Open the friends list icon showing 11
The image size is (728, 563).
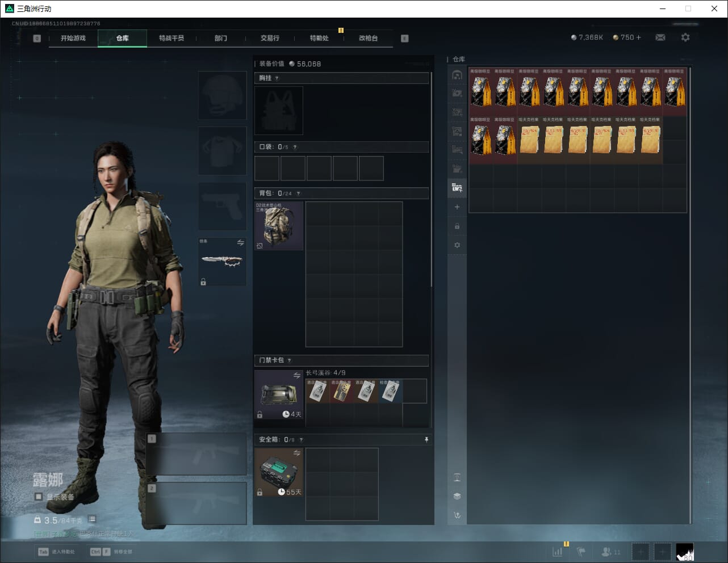[610, 552]
